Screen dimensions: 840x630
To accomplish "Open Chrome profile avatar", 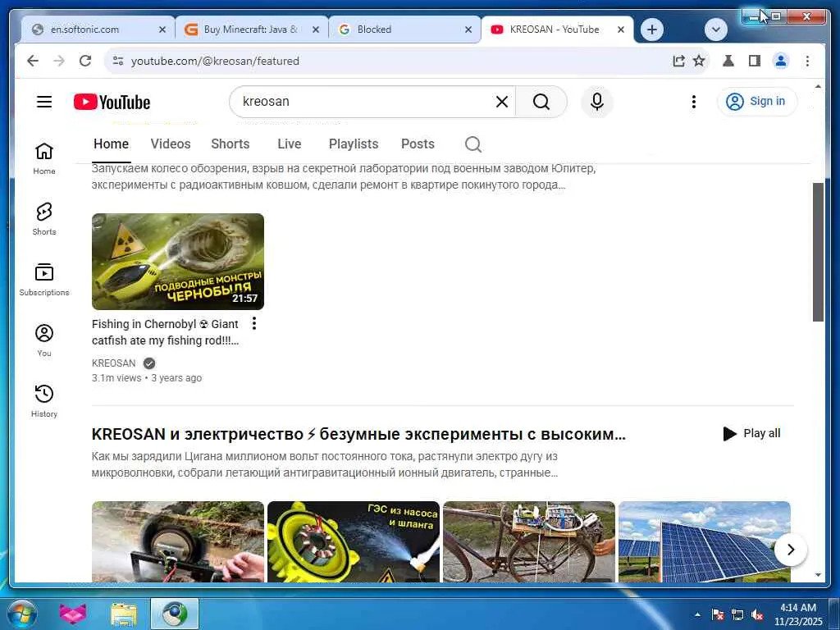I will (x=781, y=61).
